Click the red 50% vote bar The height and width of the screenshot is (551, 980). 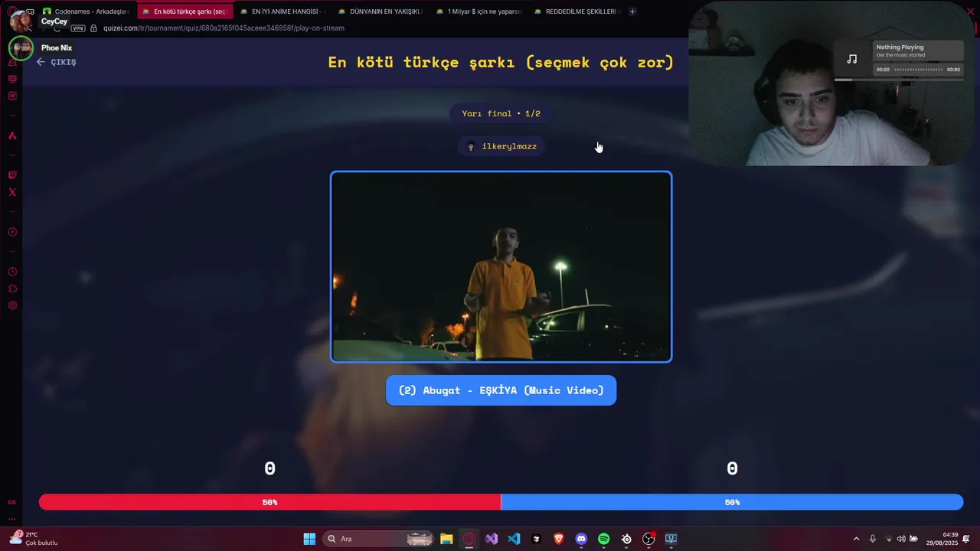tap(269, 502)
